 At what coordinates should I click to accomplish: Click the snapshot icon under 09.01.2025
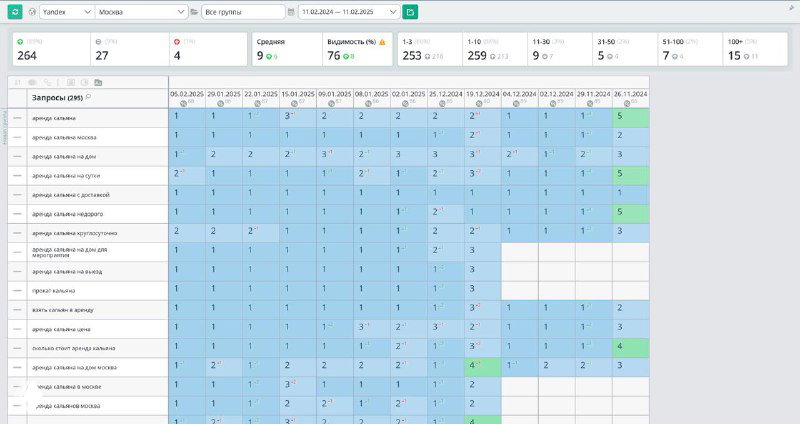click(x=332, y=103)
